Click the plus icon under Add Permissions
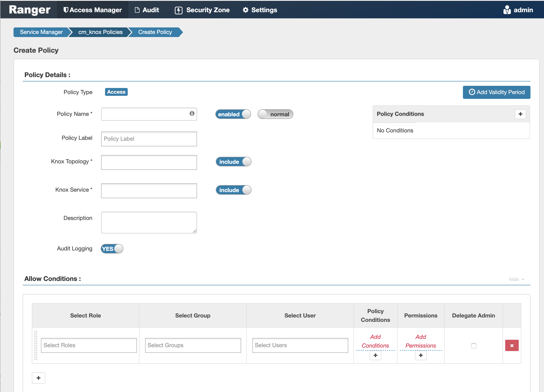The width and height of the screenshot is (544, 392). point(420,356)
